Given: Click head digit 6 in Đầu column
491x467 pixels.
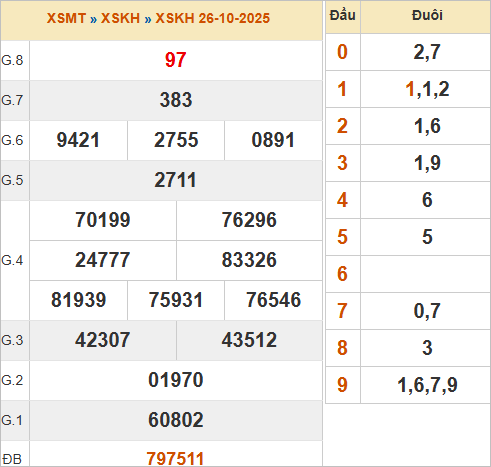Looking at the screenshot, I should click(342, 274).
